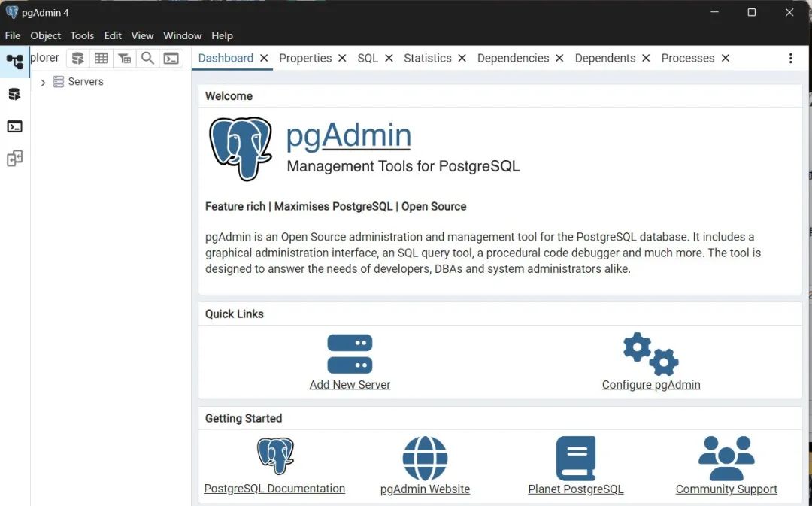
Task: Close the Dependents tab
Action: 646,59
